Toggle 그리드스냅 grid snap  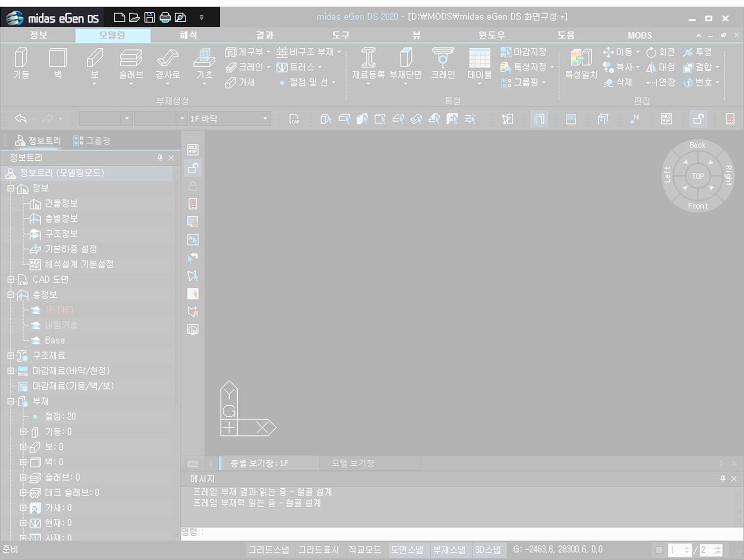269,550
